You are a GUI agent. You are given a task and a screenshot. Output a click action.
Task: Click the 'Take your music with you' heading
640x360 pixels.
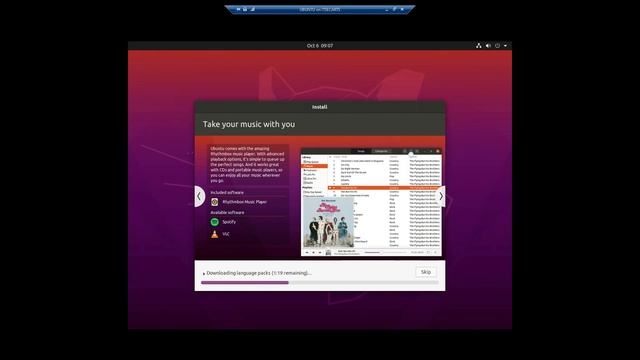(249, 124)
